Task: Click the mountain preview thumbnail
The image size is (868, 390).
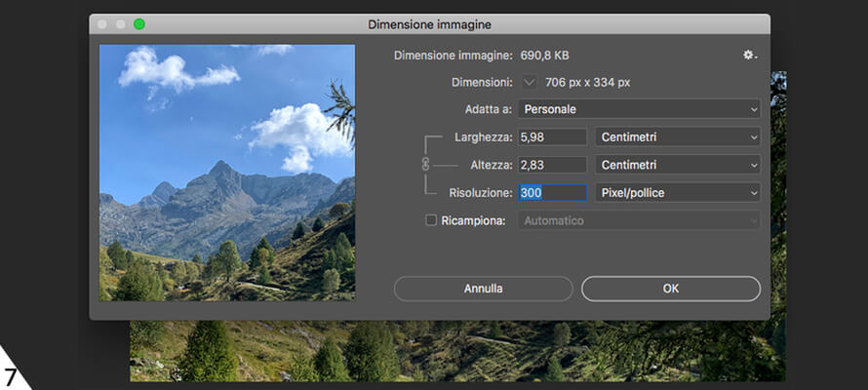Action: [x=227, y=173]
